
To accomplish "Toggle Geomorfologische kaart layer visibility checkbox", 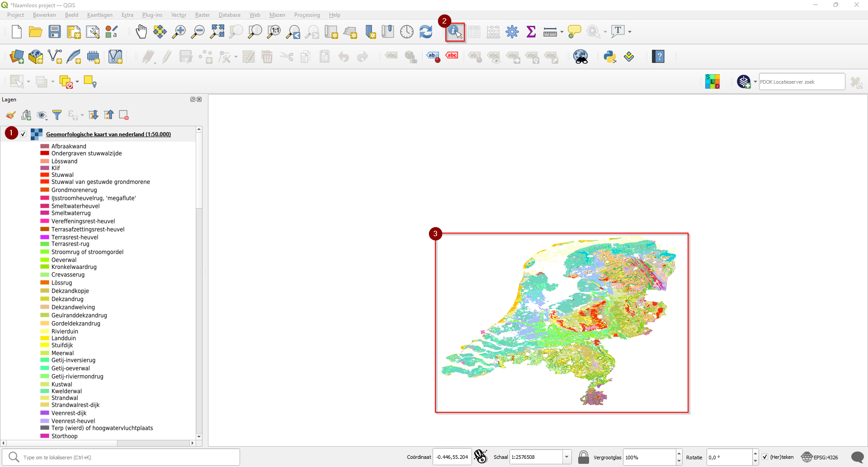I will point(23,134).
